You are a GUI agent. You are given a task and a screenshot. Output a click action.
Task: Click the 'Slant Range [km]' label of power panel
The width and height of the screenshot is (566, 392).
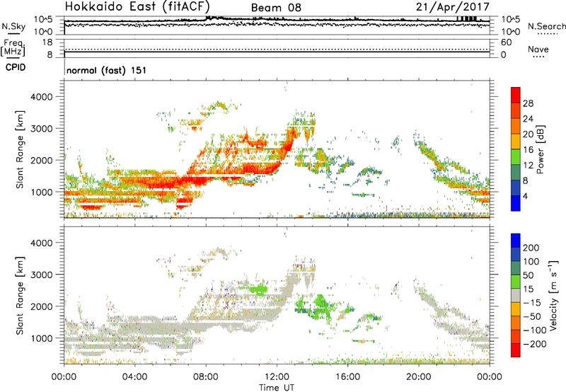click(20, 149)
